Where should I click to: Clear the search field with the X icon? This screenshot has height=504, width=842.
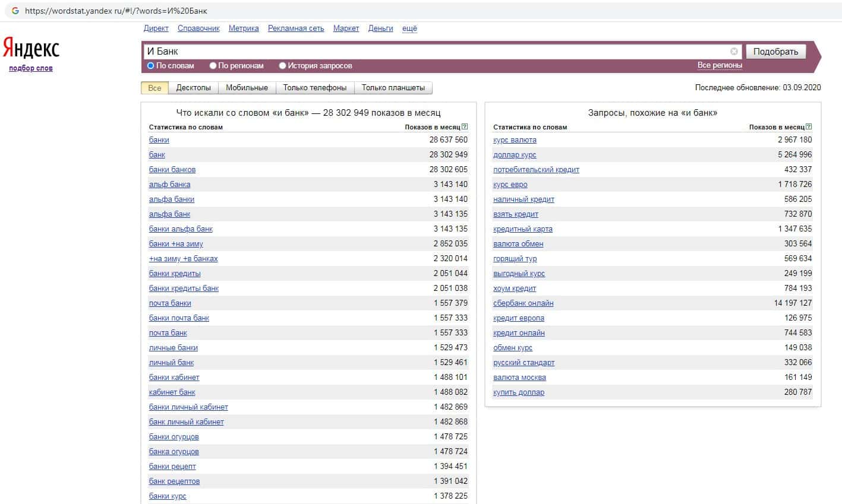[734, 52]
